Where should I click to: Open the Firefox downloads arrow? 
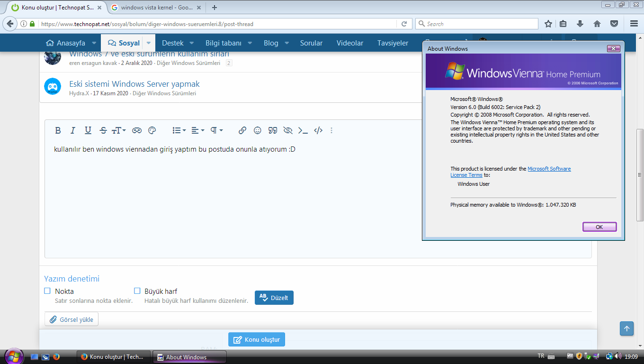(x=580, y=24)
